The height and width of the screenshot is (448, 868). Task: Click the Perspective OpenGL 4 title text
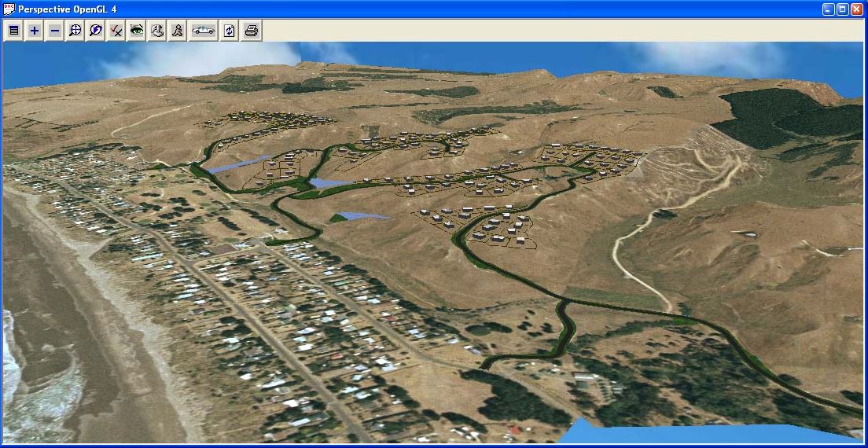(x=67, y=9)
